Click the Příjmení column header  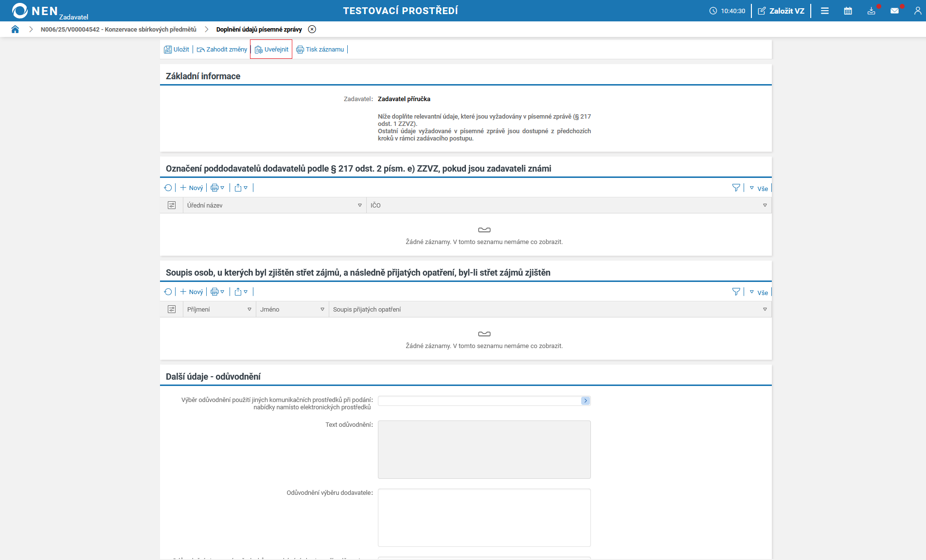pos(220,309)
